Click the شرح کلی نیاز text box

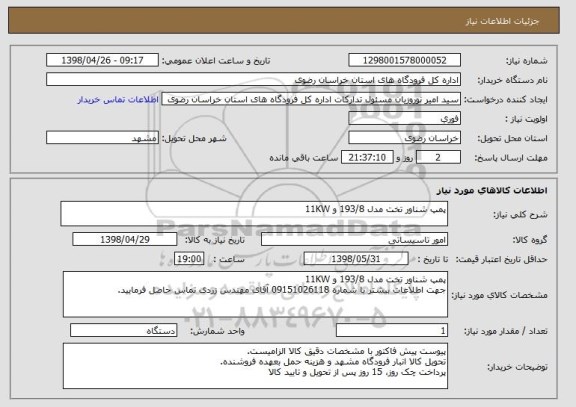254,213
